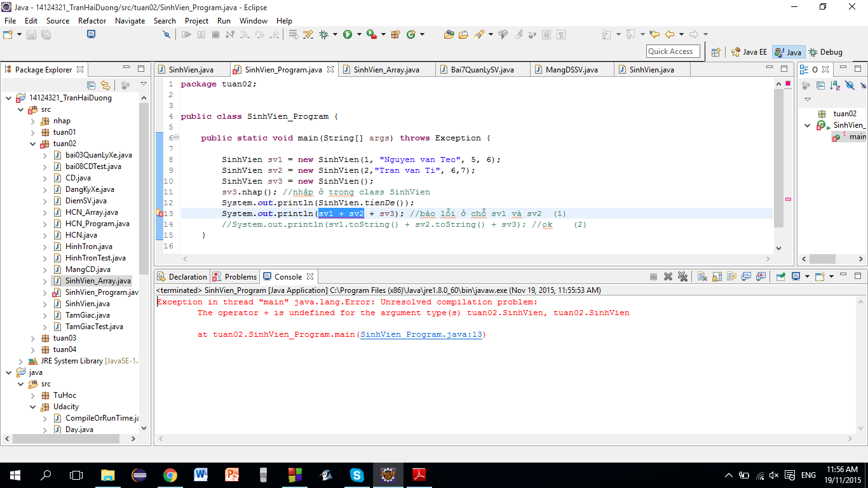Open the Refactor menu
This screenshot has width=868, height=488.
tap(92, 20)
